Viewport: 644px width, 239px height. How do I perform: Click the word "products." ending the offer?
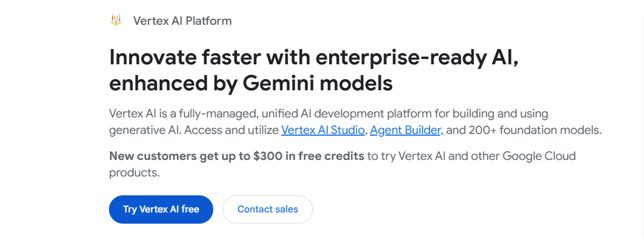click(x=134, y=173)
